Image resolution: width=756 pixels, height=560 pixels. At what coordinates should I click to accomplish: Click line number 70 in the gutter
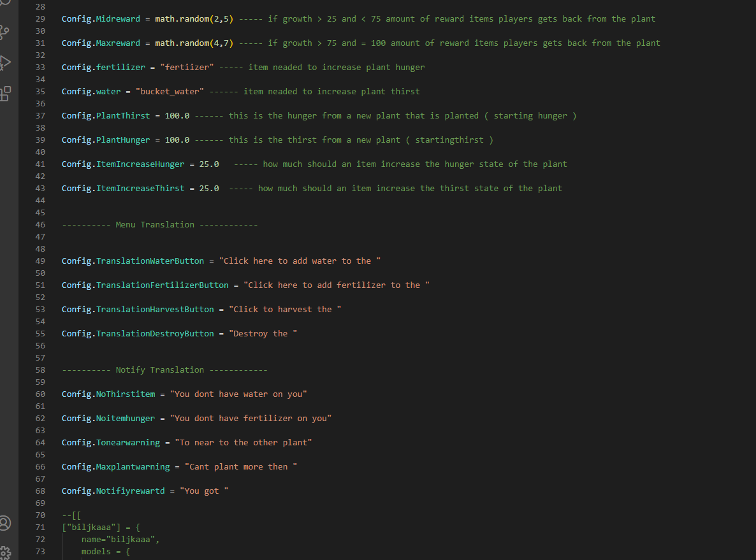(x=40, y=515)
